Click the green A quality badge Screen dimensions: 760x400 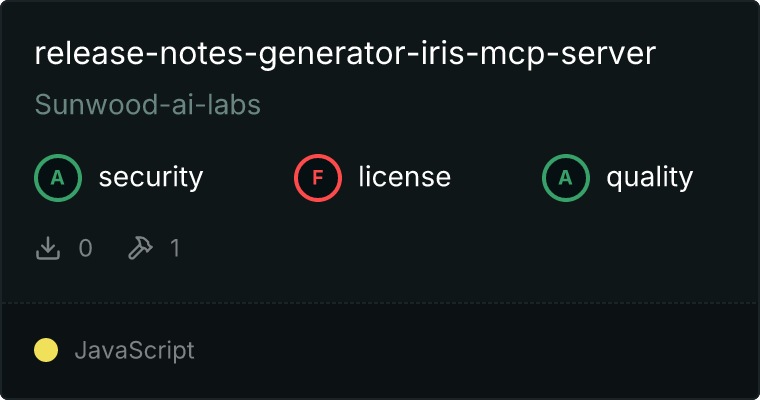566,177
